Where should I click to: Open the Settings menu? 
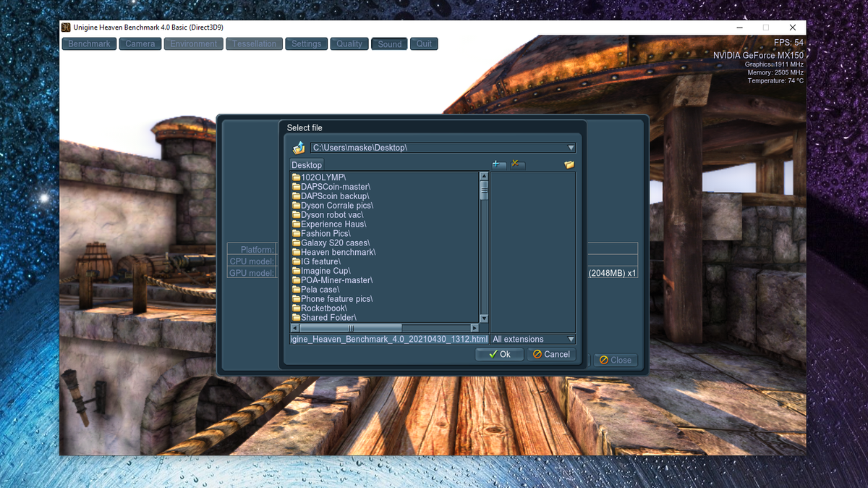[x=305, y=43]
